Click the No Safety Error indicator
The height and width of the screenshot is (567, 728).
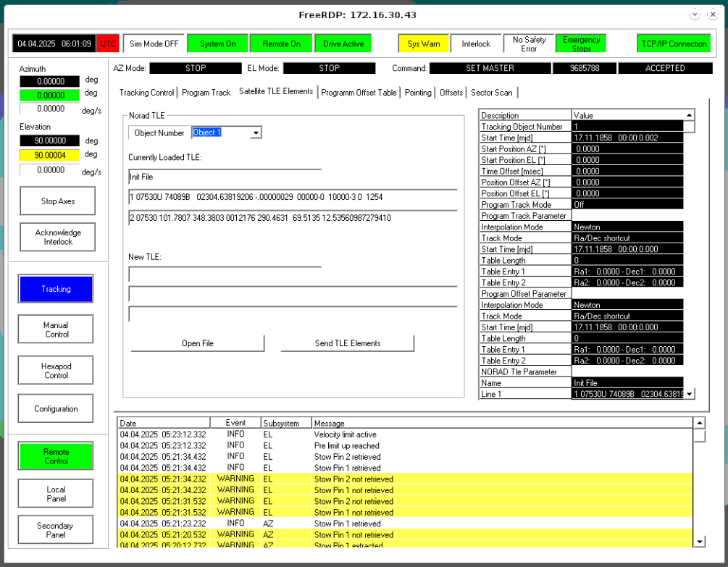click(x=529, y=43)
